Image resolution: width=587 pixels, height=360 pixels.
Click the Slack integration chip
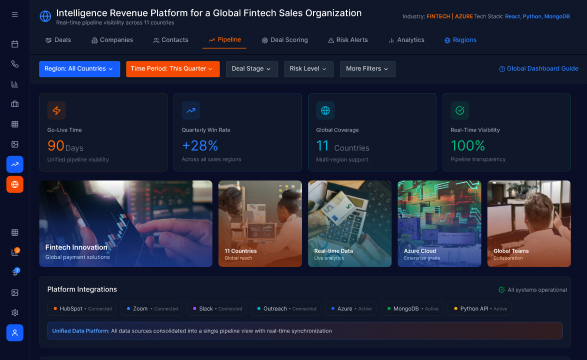216,309
